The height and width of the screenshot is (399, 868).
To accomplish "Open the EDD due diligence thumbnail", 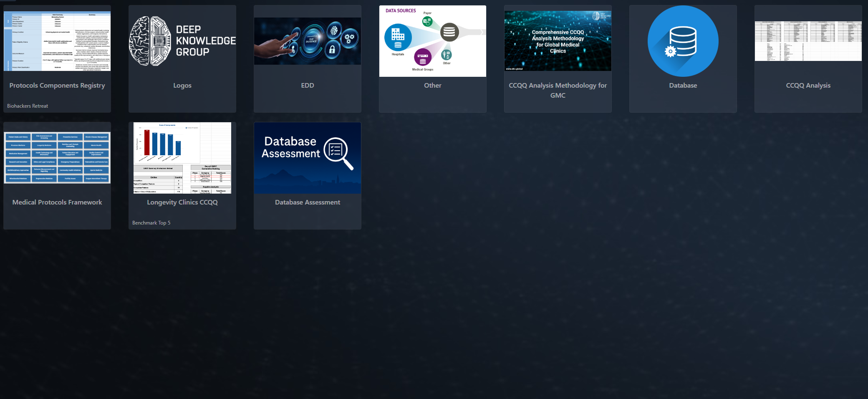I will [308, 41].
